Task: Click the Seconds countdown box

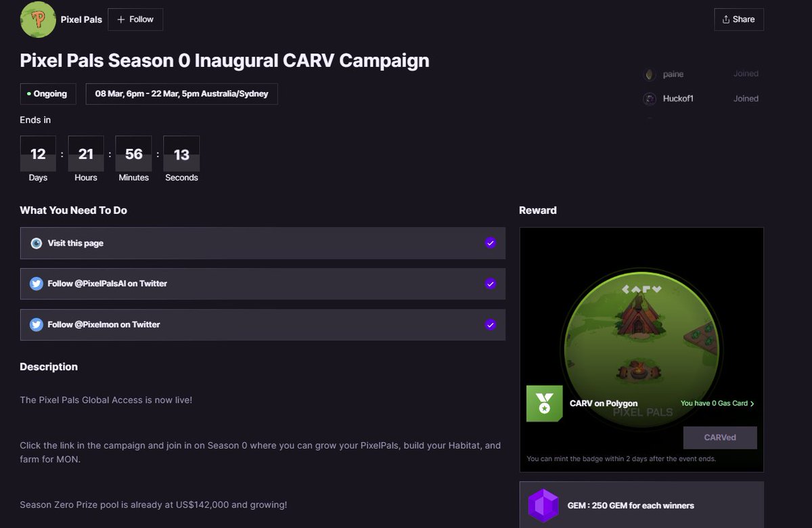Action: click(181, 154)
